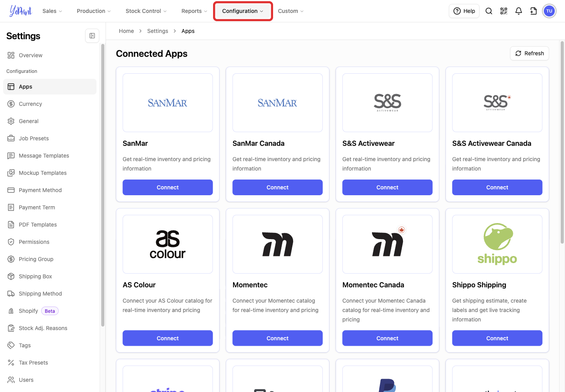This screenshot has height=392, width=565.
Task: Click the Job Presets icon
Action: [11, 138]
